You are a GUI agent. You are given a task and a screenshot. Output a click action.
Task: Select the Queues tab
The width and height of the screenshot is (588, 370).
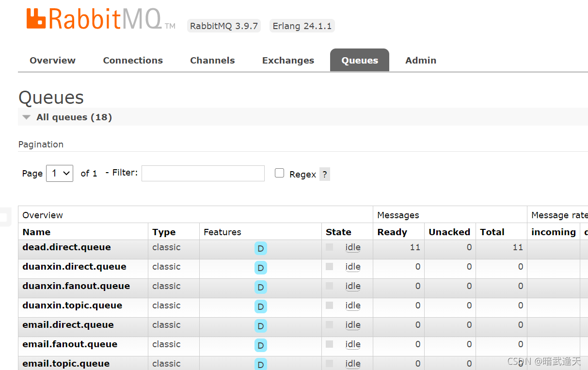point(360,61)
